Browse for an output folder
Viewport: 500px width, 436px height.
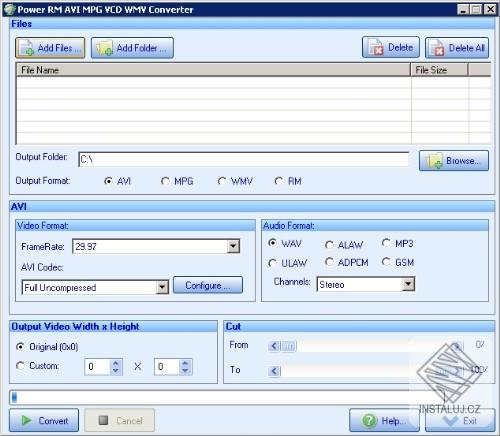click(x=454, y=161)
